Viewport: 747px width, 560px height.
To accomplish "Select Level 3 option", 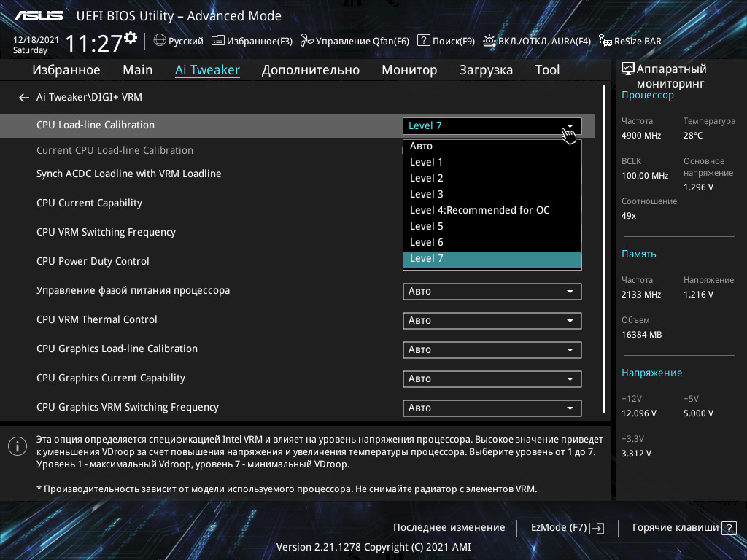I will click(x=492, y=194).
